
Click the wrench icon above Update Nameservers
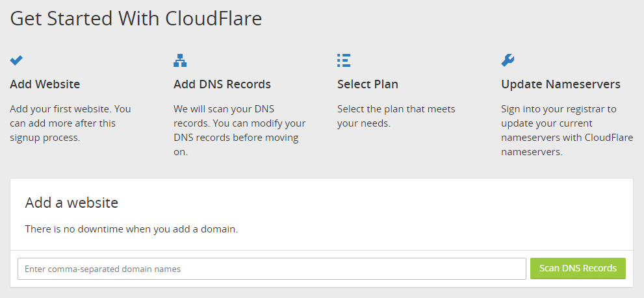(508, 60)
